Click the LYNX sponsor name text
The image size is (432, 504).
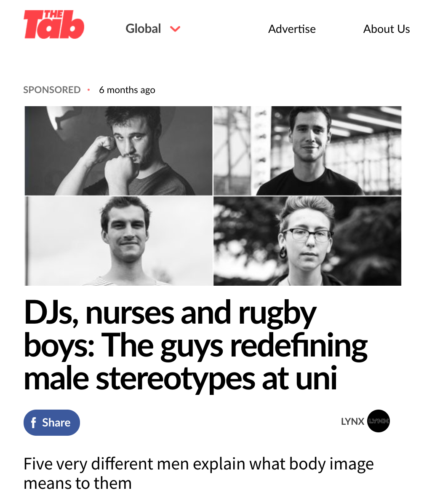pyautogui.click(x=352, y=421)
